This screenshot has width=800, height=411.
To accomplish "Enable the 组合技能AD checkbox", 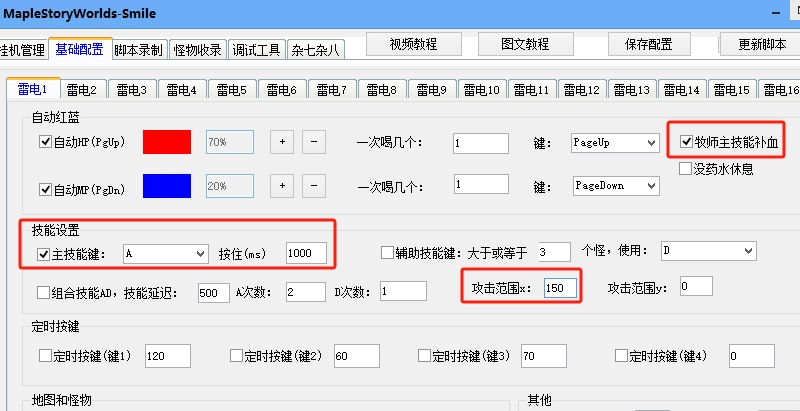I will pyautogui.click(x=43, y=293).
